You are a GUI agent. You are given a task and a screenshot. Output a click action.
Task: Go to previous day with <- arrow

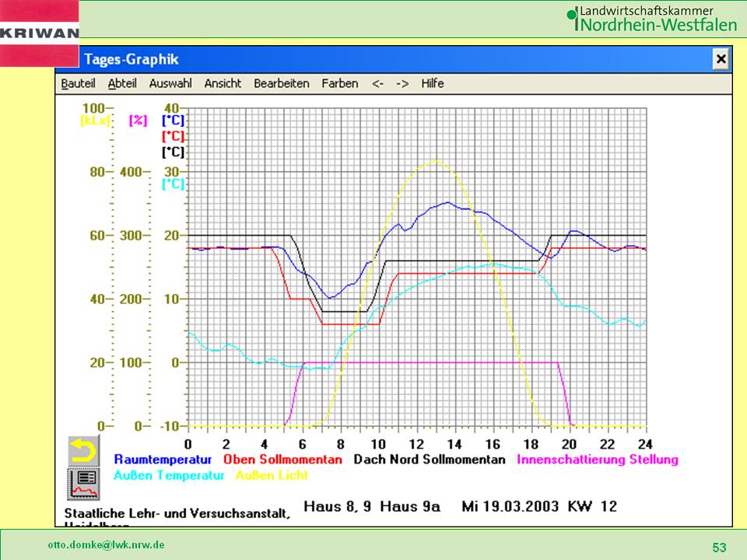[377, 83]
